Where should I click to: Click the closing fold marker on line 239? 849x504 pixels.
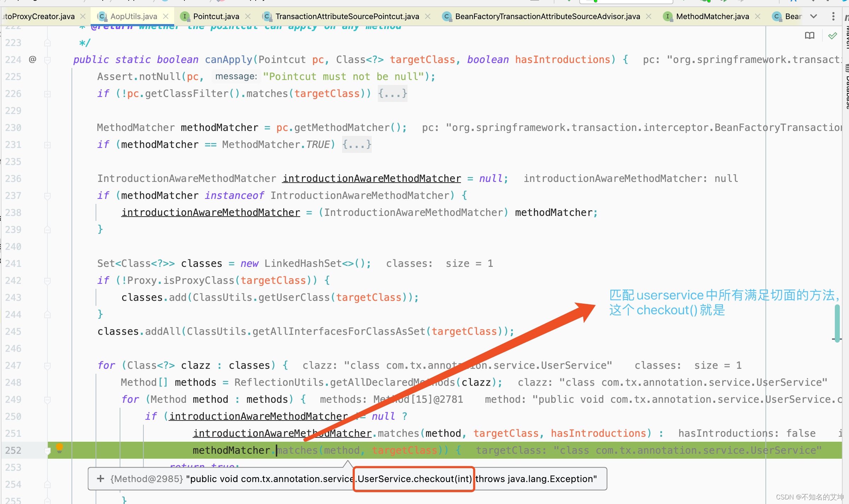point(47,230)
